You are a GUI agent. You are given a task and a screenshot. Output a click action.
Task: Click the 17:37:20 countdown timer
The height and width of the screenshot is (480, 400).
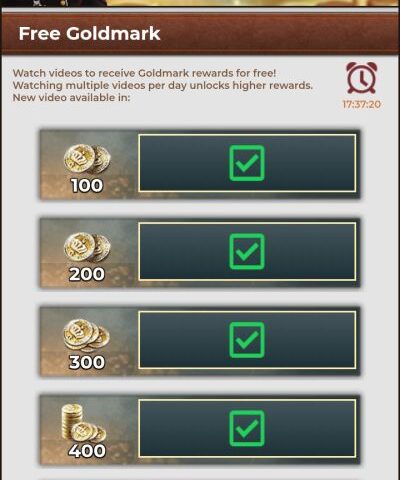(362, 104)
